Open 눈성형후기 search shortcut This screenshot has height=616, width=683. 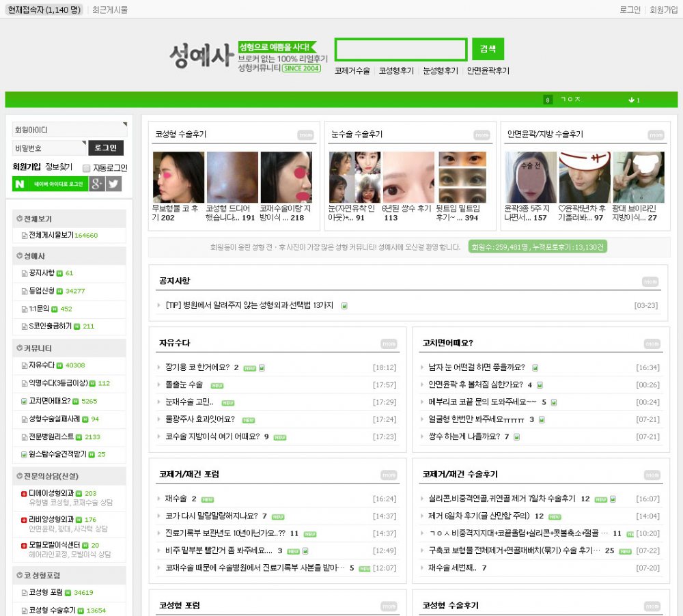click(441, 70)
